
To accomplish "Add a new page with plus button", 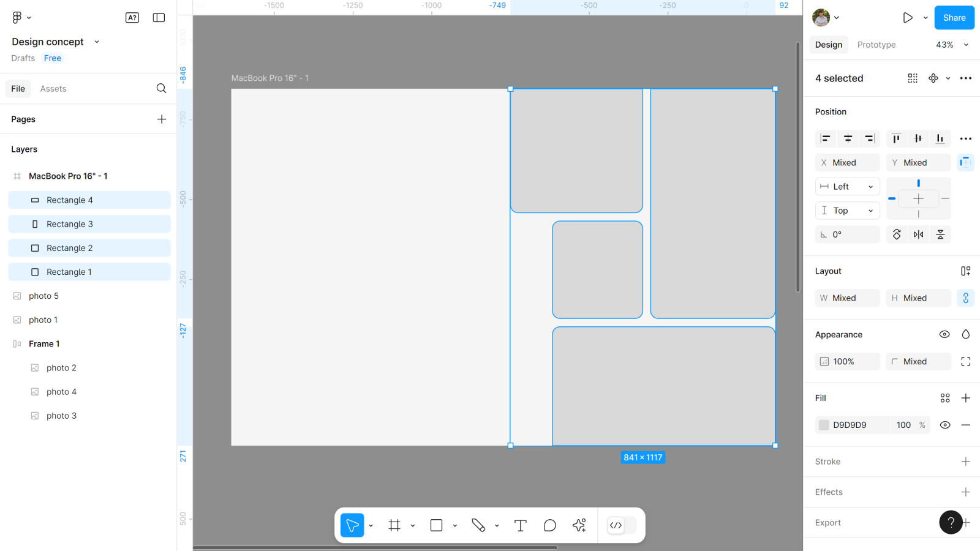I will [162, 119].
